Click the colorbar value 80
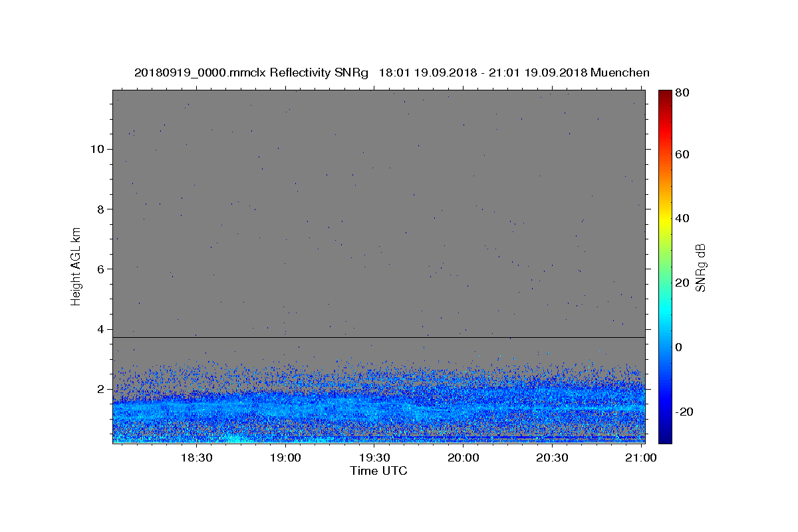798x532 pixels. click(x=682, y=93)
